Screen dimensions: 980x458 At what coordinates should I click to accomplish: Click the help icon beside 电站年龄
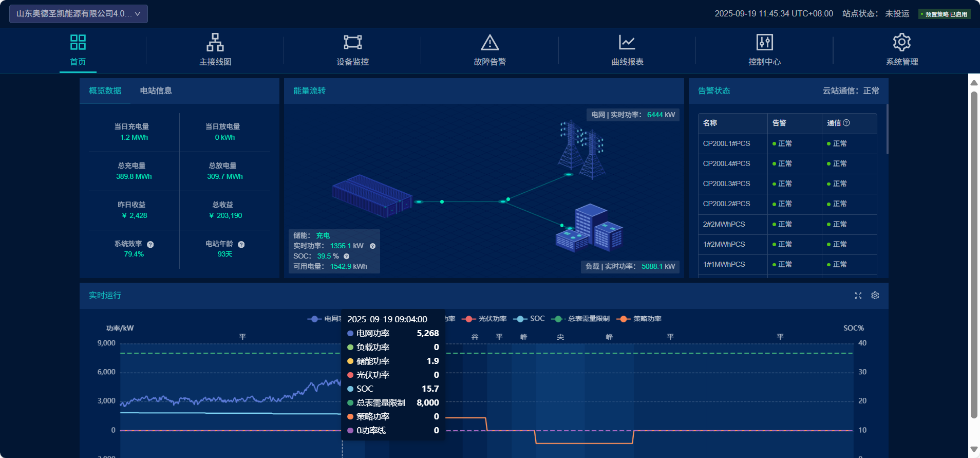(x=241, y=245)
